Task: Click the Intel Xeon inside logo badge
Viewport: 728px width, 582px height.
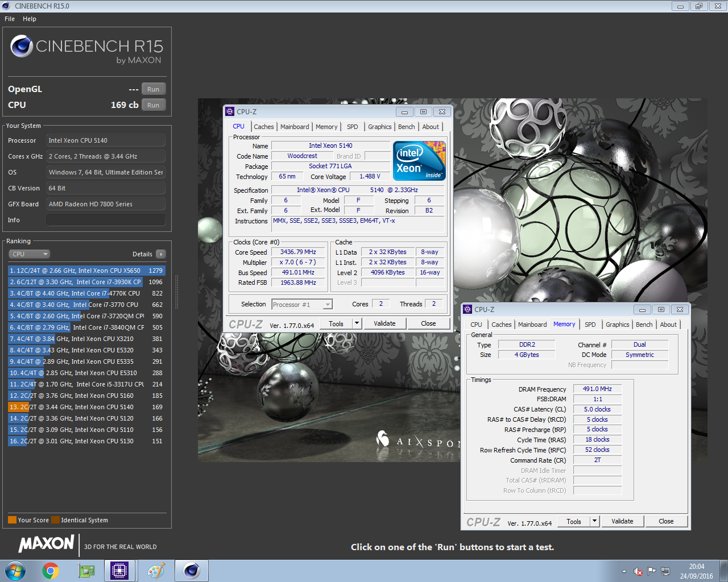Action: 419,161
